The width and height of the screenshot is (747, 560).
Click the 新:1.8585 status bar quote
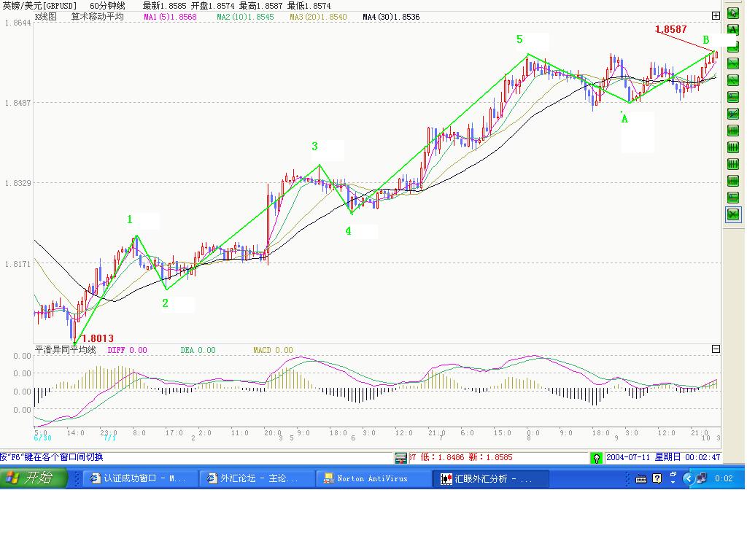tap(490, 457)
